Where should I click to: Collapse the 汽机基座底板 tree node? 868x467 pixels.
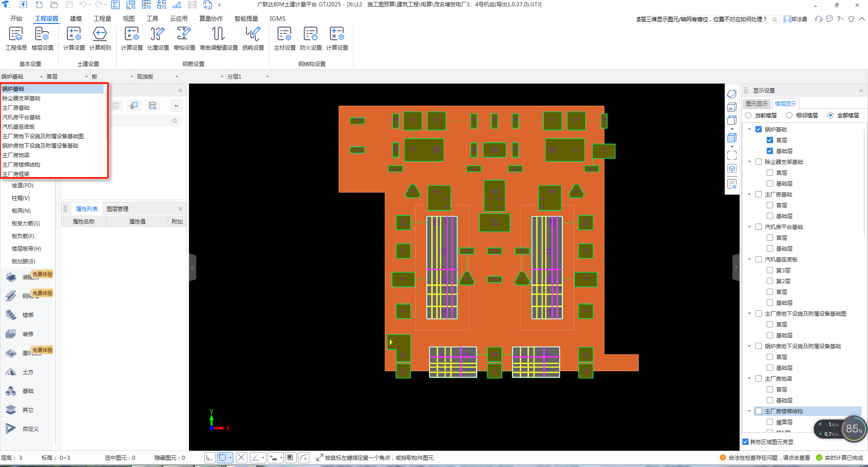click(x=749, y=259)
